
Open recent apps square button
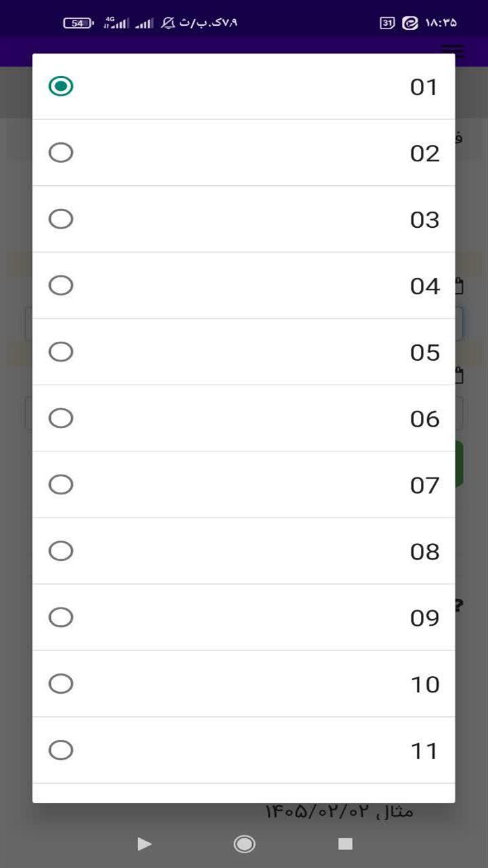click(x=346, y=844)
